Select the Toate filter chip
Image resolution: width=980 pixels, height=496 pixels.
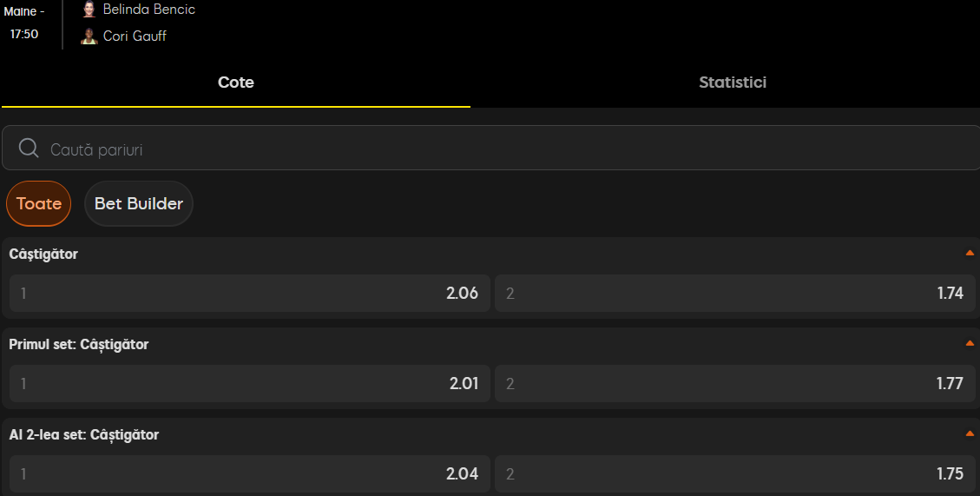(x=39, y=204)
